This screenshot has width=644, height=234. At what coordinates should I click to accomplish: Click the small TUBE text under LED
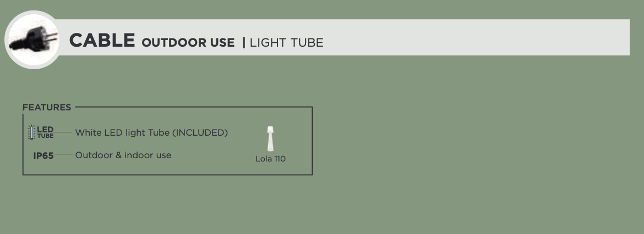45,136
